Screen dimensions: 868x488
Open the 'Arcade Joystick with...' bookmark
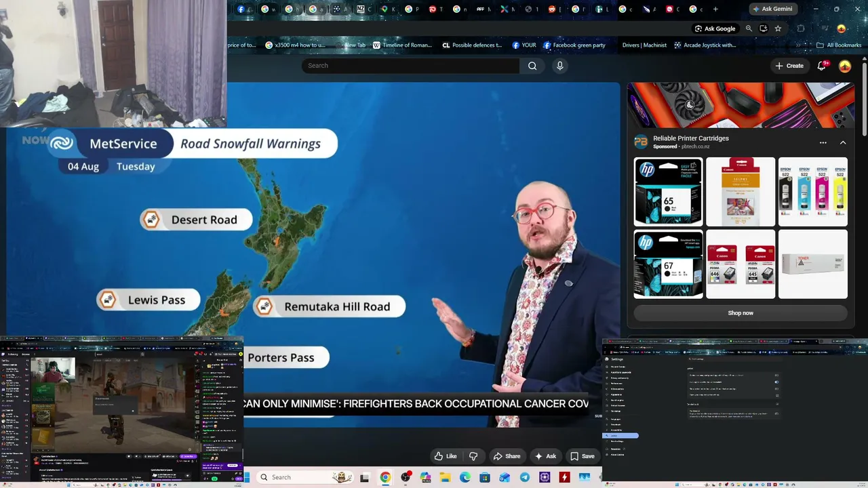tap(705, 45)
